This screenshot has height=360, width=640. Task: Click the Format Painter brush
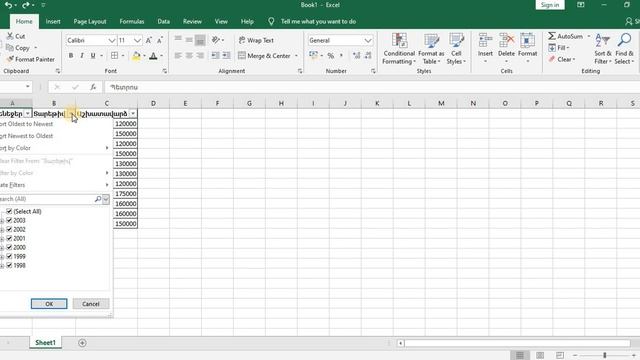(10, 59)
